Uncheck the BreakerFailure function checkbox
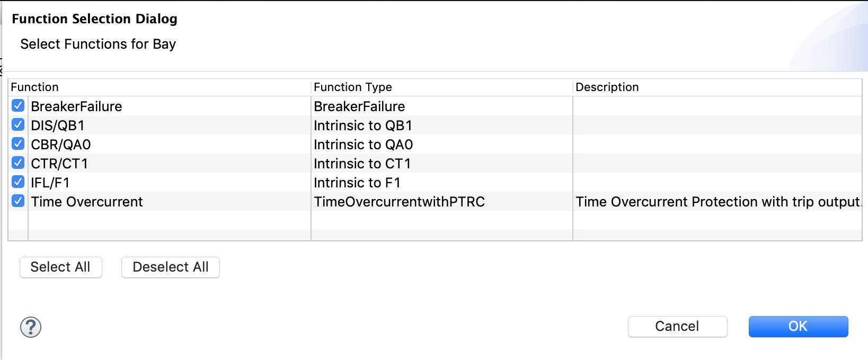The height and width of the screenshot is (360, 868). pos(18,106)
